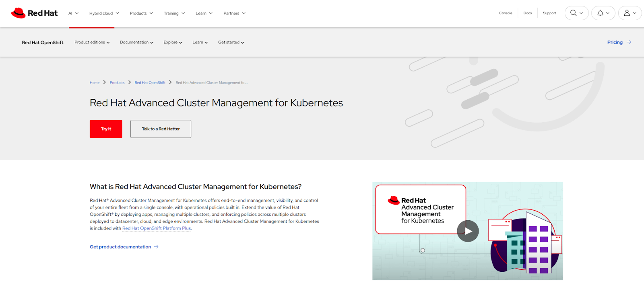Open the search magnifier dropdown
This screenshot has height=285, width=644.
pyautogui.click(x=576, y=13)
